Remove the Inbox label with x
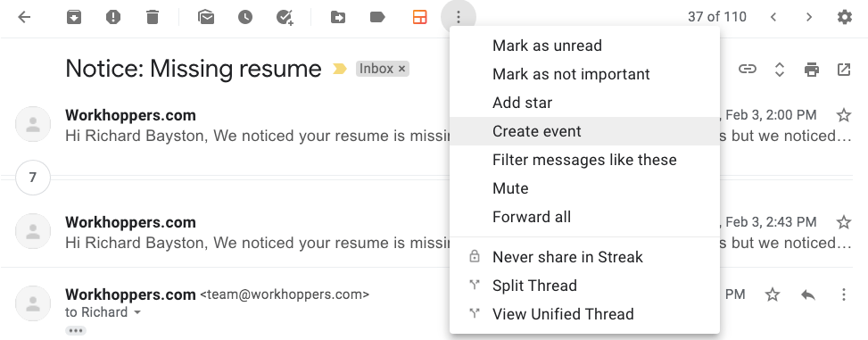This screenshot has width=868, height=340. coord(402,70)
